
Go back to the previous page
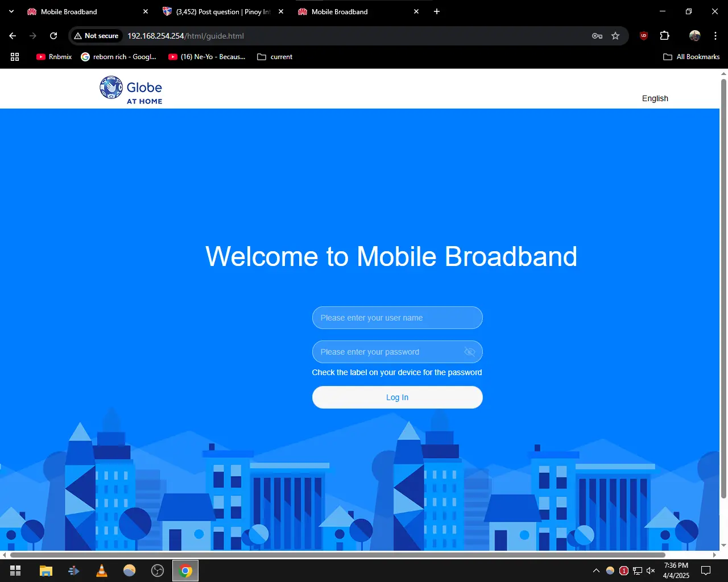click(x=13, y=36)
